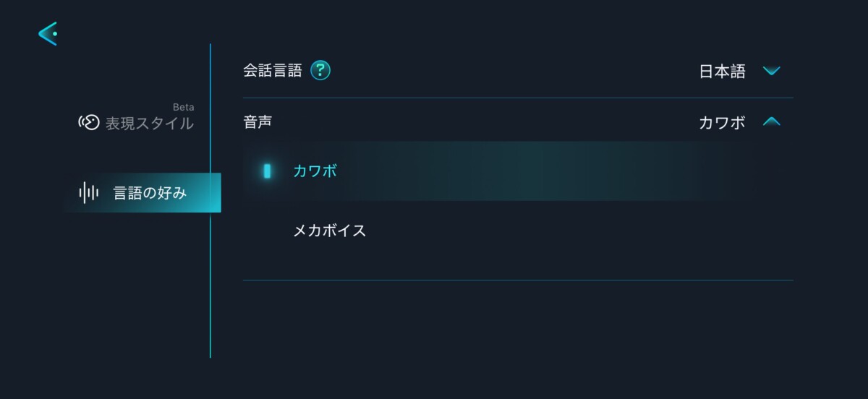868x399 pixels.
Task: Choose カワボ in the voice list
Action: (x=315, y=171)
